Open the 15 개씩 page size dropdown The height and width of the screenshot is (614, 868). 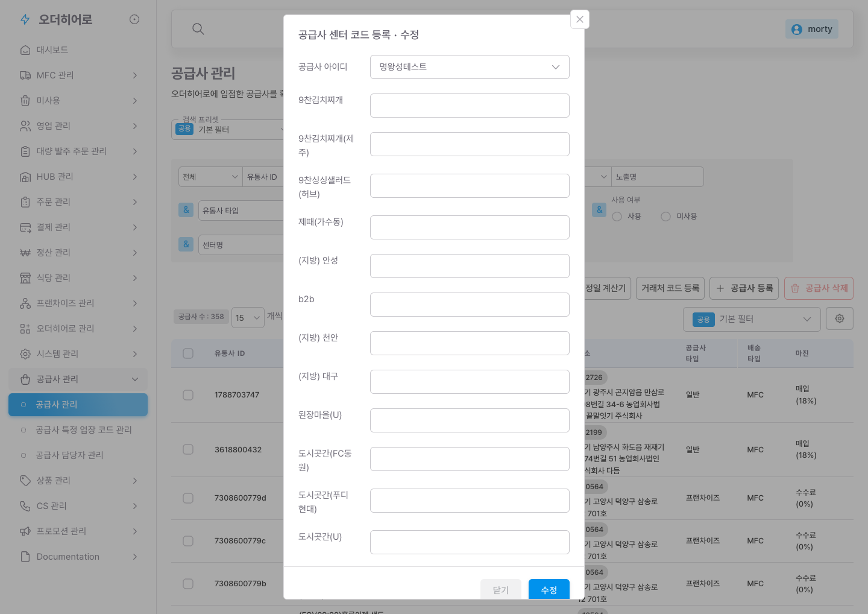pyautogui.click(x=248, y=318)
